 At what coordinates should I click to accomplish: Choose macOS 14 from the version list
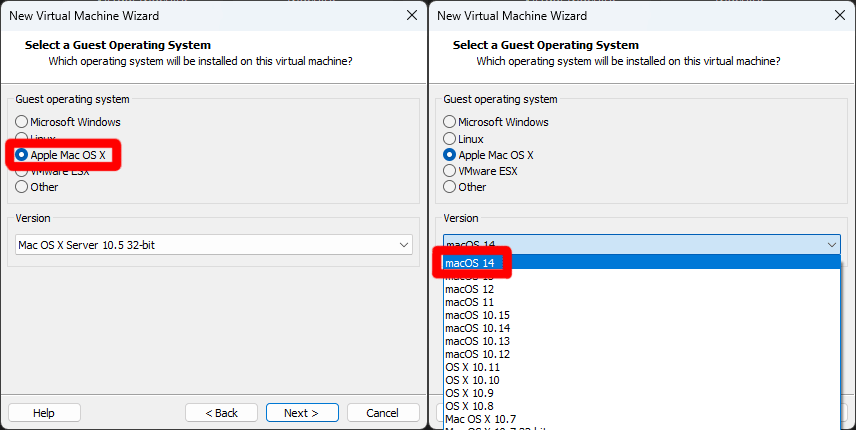(x=642, y=263)
